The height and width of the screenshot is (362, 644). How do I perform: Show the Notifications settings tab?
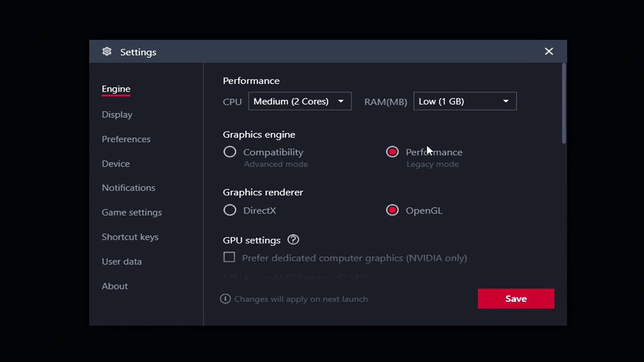click(129, 188)
